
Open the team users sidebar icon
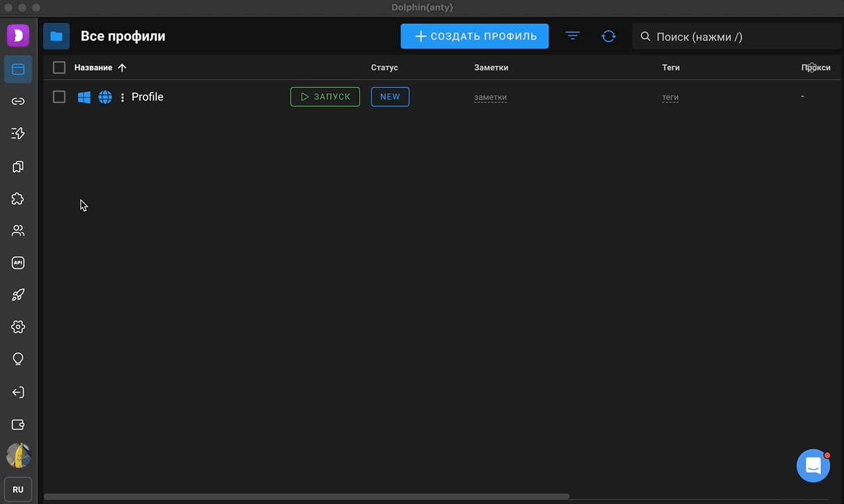[18, 230]
